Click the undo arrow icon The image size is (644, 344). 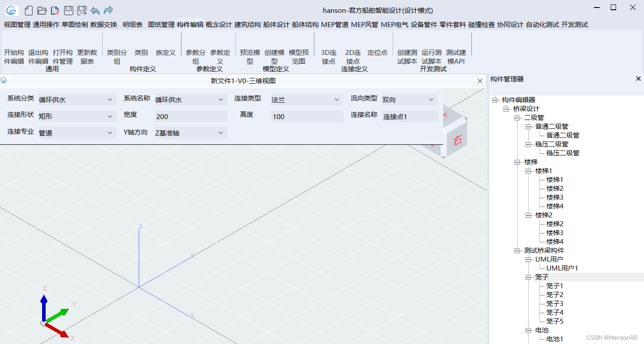[95, 11]
